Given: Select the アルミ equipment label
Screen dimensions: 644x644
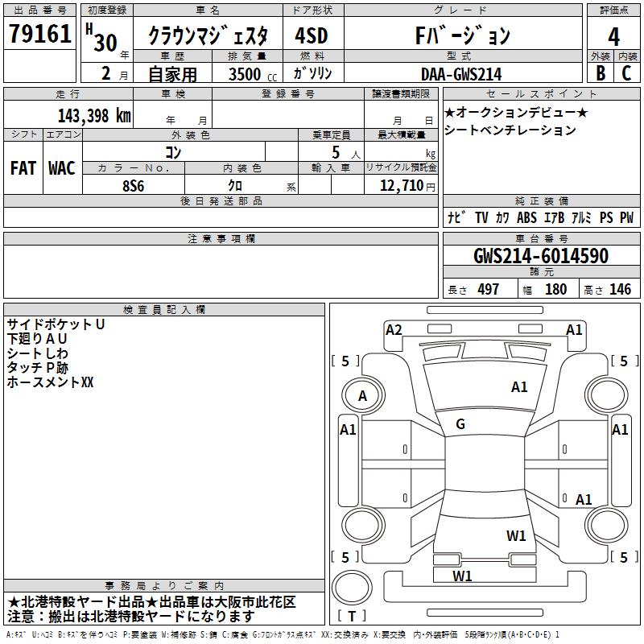Looking at the screenshot, I should [x=581, y=217].
